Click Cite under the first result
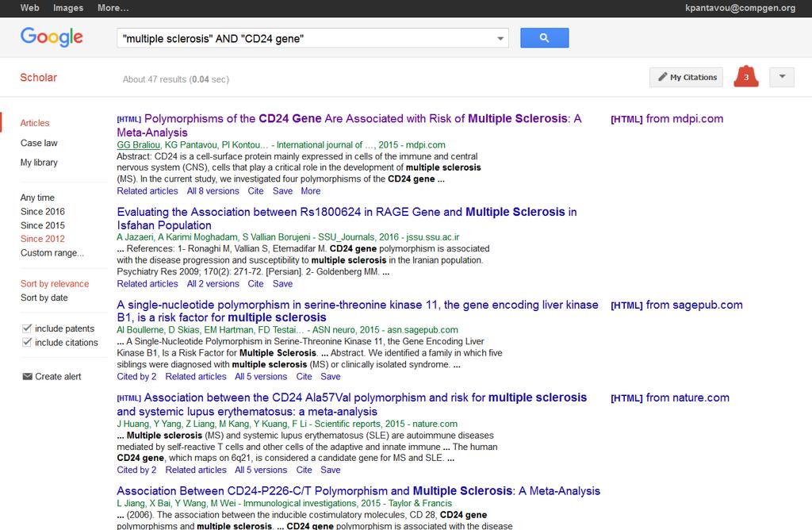The width and height of the screenshot is (812, 530). click(256, 190)
